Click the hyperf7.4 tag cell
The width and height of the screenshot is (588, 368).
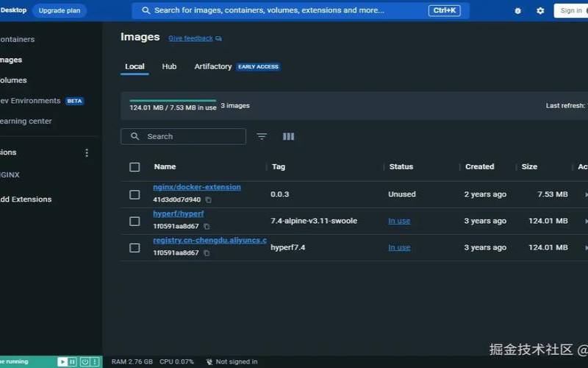point(288,248)
